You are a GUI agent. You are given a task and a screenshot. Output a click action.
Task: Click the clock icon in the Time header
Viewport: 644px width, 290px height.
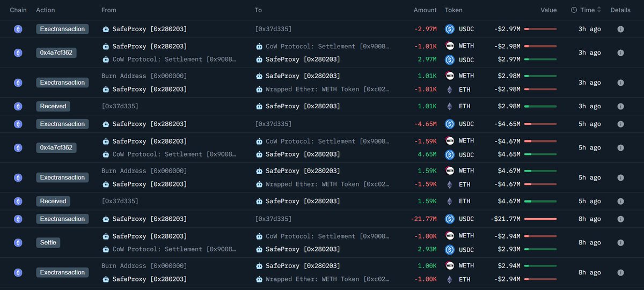pyautogui.click(x=574, y=10)
